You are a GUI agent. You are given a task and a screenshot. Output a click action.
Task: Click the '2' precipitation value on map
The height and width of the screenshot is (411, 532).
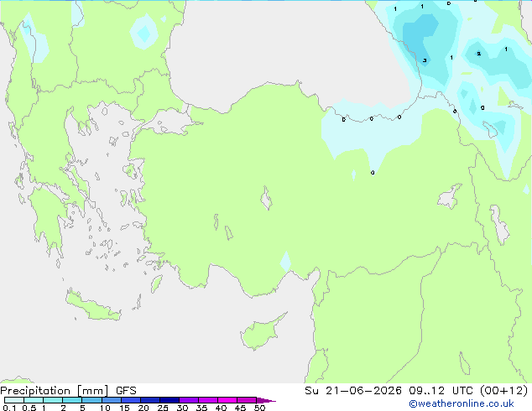[x=479, y=54]
